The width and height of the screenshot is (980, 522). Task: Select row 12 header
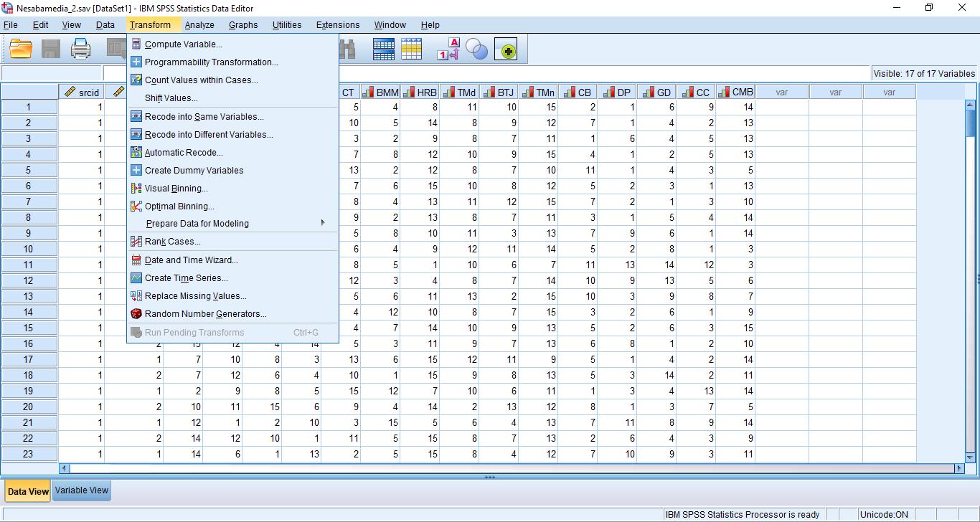tap(29, 280)
